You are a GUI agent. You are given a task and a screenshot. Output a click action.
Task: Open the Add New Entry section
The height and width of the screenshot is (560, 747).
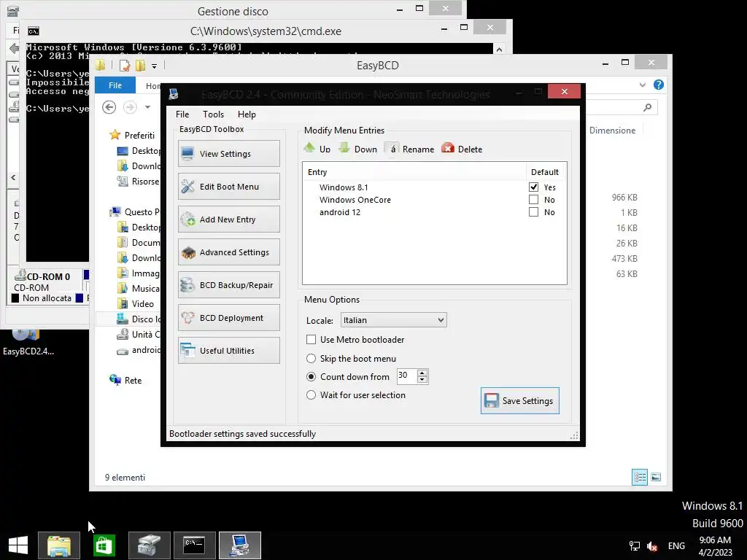[x=228, y=219]
